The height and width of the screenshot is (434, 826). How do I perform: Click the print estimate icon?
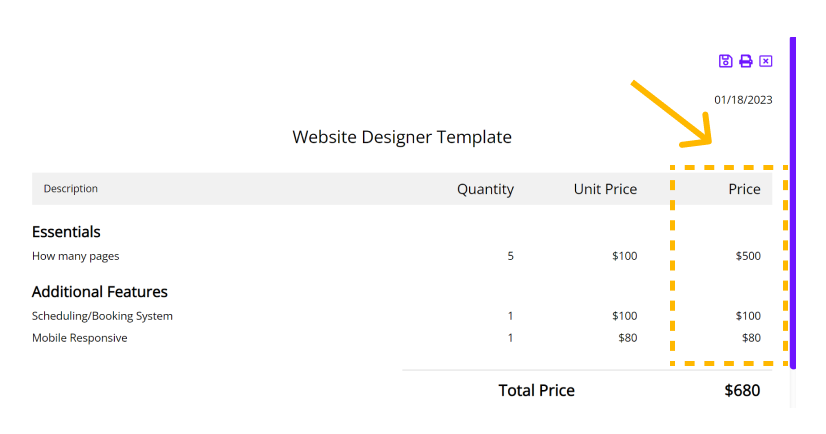pyautogui.click(x=745, y=61)
